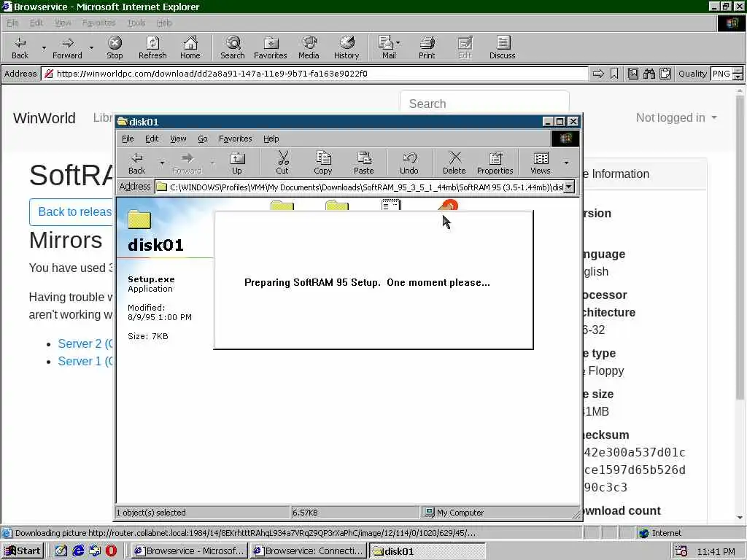Click the Paste button in disk01 toolbar
747x560 pixels.
pos(363,163)
